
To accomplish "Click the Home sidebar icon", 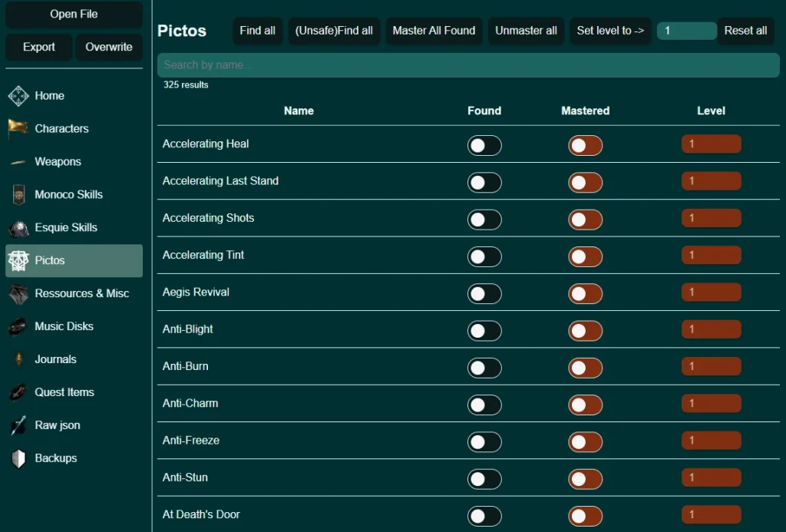I will [x=18, y=96].
